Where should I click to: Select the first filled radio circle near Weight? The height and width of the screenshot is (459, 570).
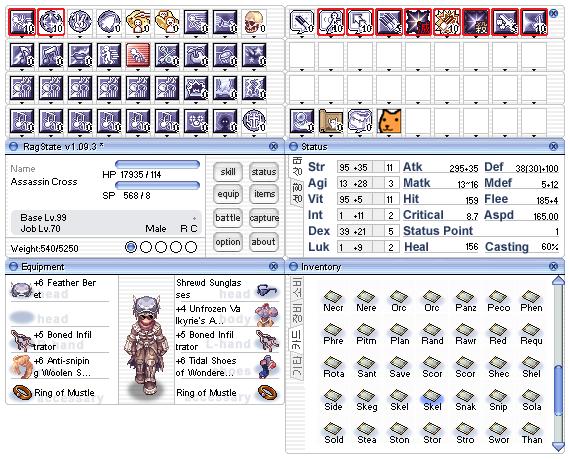tap(131, 247)
